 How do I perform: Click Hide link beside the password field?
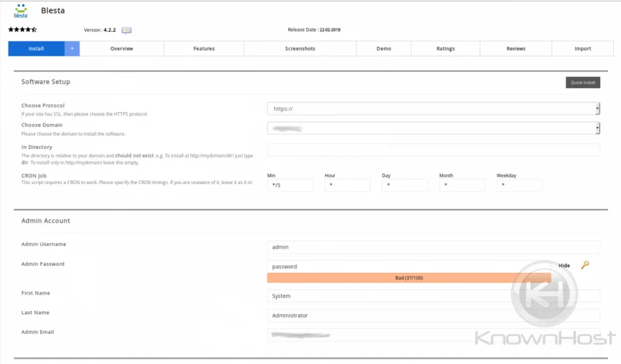tap(564, 265)
